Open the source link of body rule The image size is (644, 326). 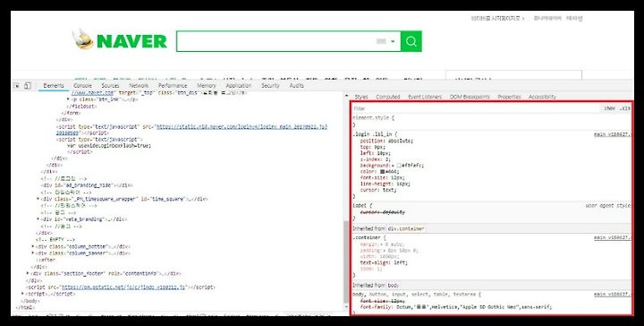pos(613,295)
